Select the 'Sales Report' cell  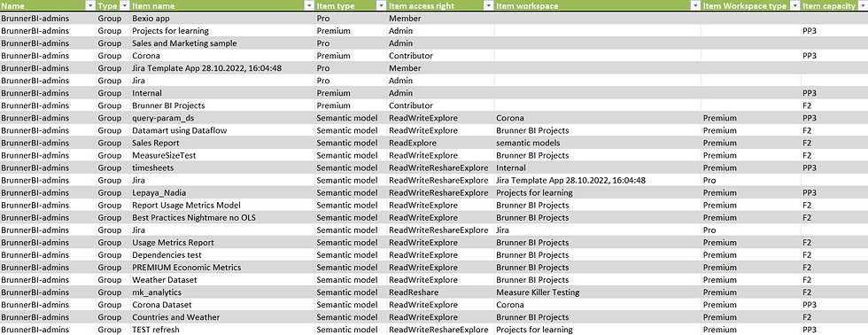coord(222,143)
